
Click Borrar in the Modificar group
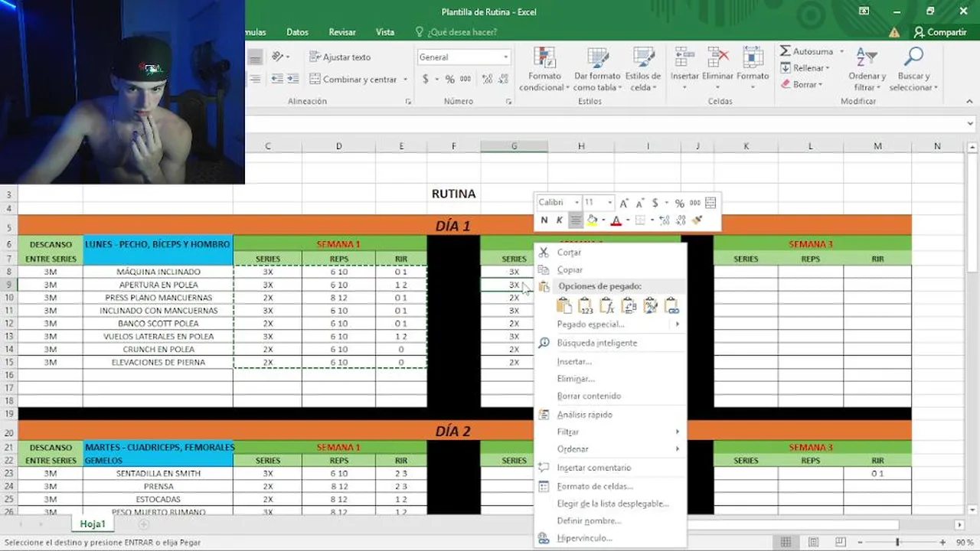point(802,84)
